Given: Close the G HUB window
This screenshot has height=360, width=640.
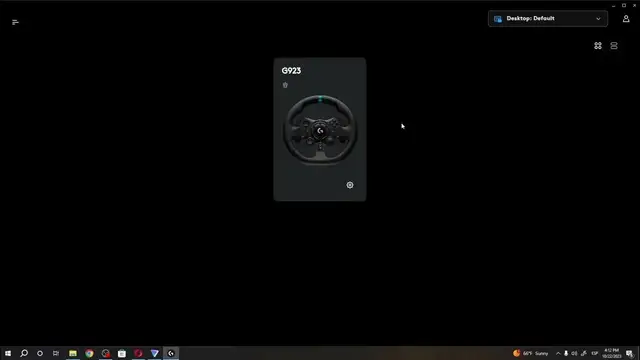Looking at the screenshot, I should point(634,5).
